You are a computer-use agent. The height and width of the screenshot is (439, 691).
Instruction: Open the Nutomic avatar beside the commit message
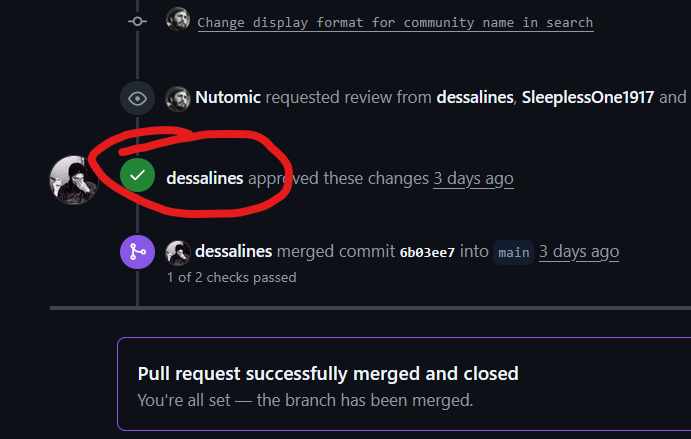[178, 19]
